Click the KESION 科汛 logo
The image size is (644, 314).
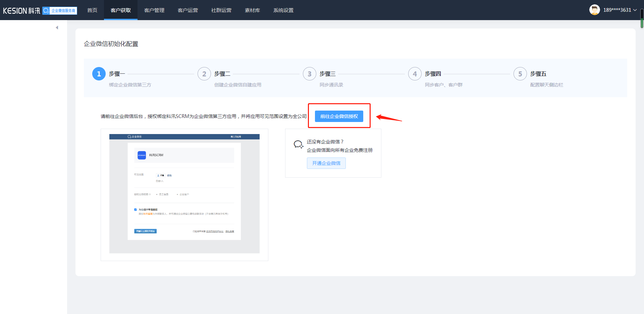coord(21,10)
